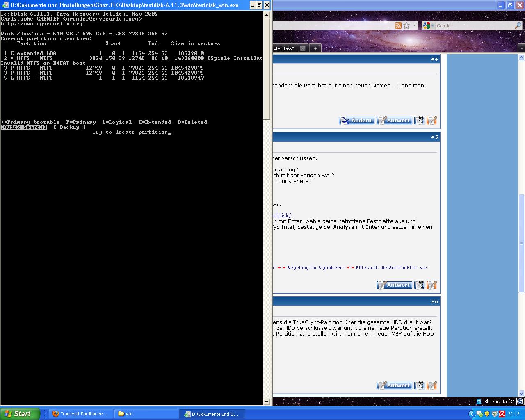
Task: Switch to 'D:\Dokumente und Ei...' taskbar item
Action: tap(212, 414)
